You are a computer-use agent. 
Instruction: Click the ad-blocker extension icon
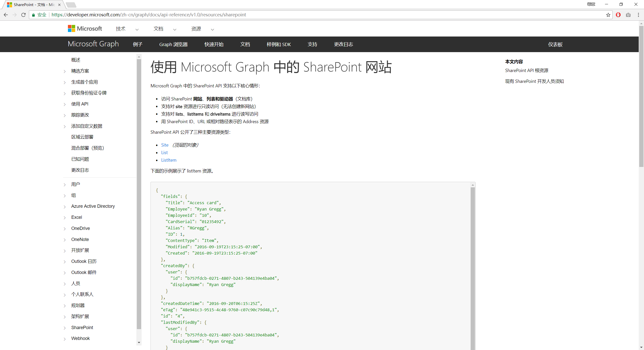coord(618,15)
